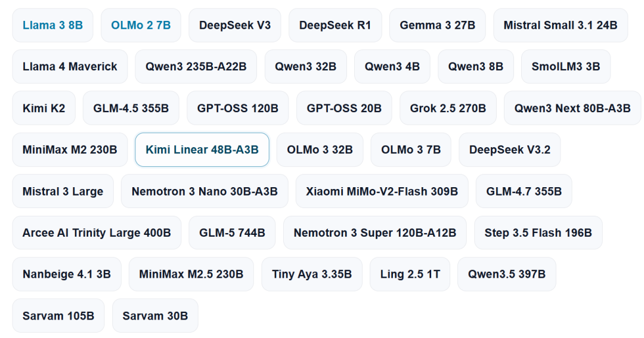Screen dimensions: 644x338
Task: Pick the GPT-OSS 120B model
Action: coord(238,108)
